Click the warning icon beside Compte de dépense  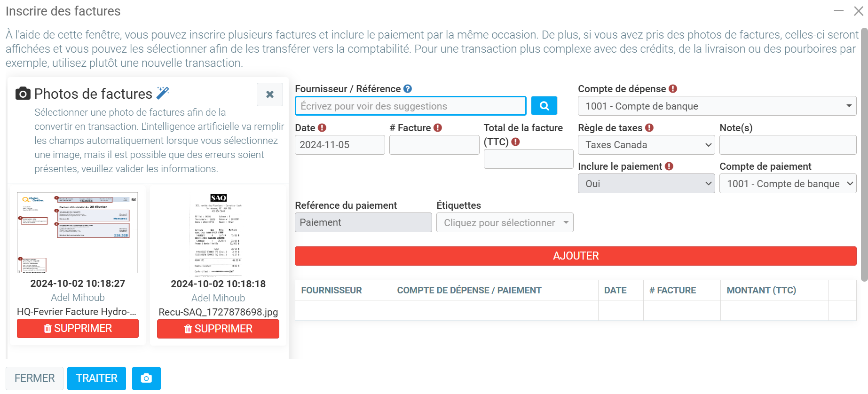673,89
